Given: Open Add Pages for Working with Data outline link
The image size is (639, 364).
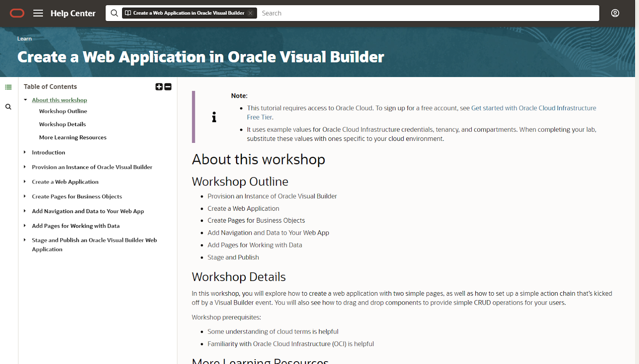Looking at the screenshot, I should [255, 245].
